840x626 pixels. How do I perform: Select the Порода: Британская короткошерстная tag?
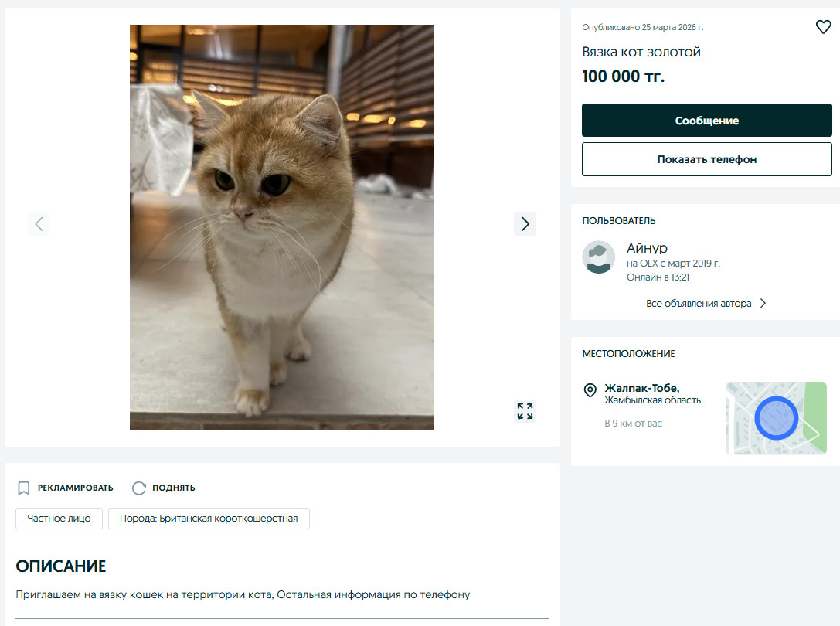coord(209,519)
